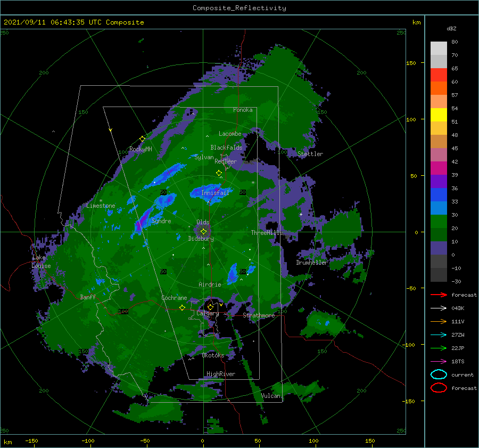Viewport: 479px width, 448px height.
Task: Click the yellow diamond marker below Cochrane
Action: click(182, 308)
